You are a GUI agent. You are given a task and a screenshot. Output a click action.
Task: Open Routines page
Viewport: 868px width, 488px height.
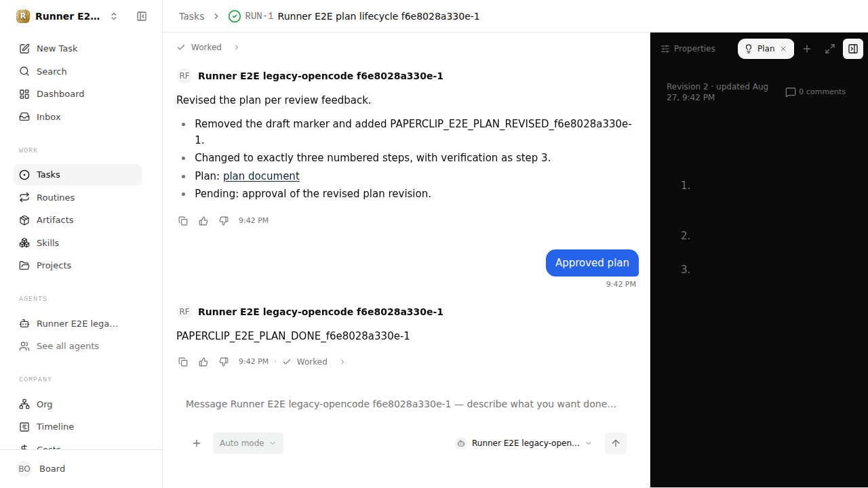point(77,197)
